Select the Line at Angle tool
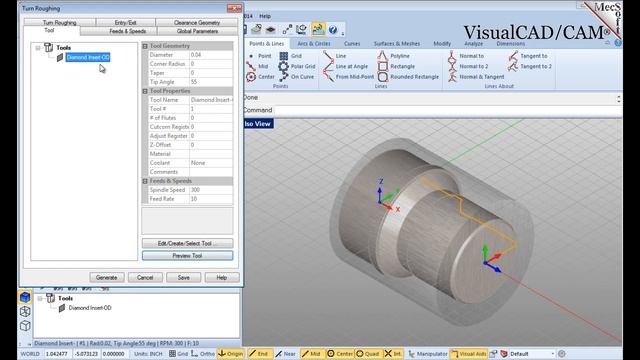This screenshot has width=640, height=360. click(345, 66)
